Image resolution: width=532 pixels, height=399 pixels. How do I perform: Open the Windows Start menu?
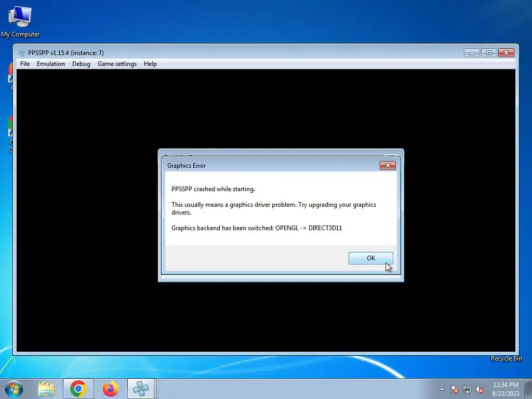tap(14, 389)
